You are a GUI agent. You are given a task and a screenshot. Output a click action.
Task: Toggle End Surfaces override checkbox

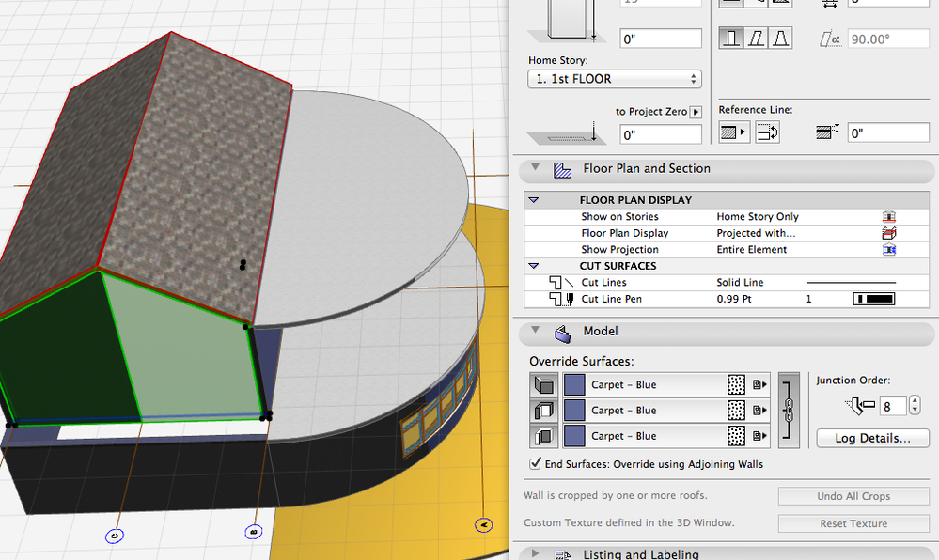click(x=536, y=464)
